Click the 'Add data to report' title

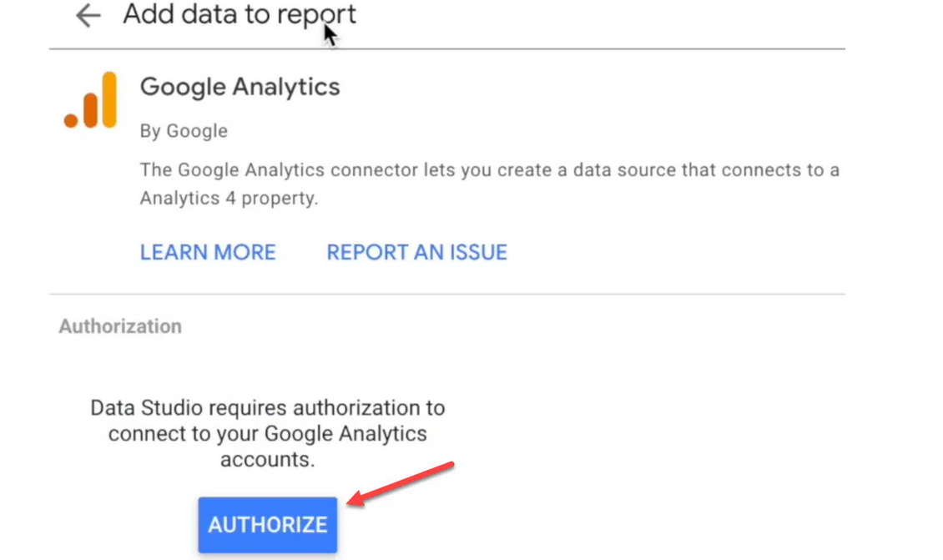240,14
